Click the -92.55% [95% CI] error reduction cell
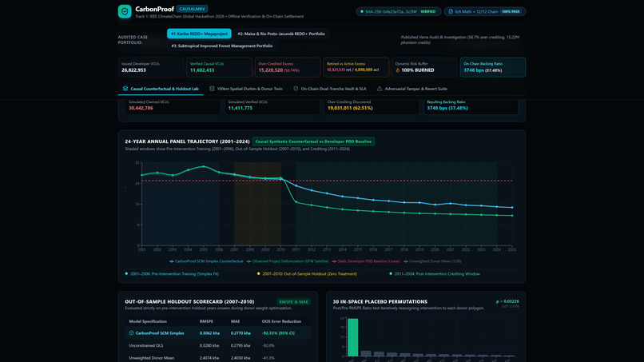Screen dimensions: 644x362 pos(279,333)
